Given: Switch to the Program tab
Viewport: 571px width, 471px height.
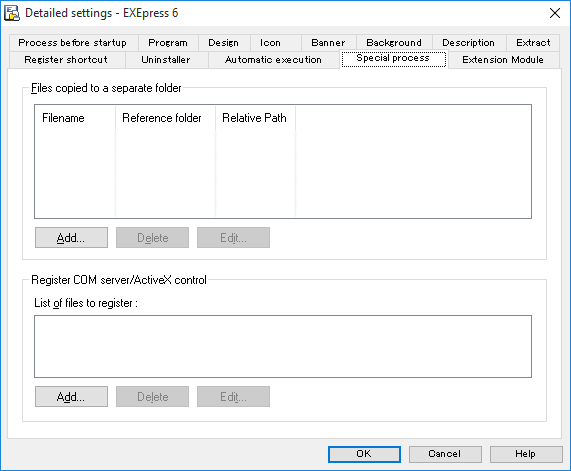Looking at the screenshot, I should [168, 43].
